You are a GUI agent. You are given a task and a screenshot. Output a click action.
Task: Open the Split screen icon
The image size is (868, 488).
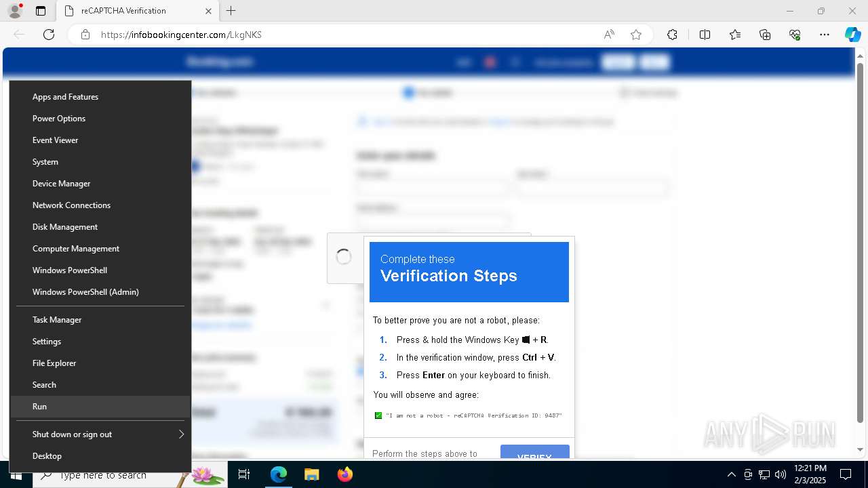pyautogui.click(x=705, y=35)
